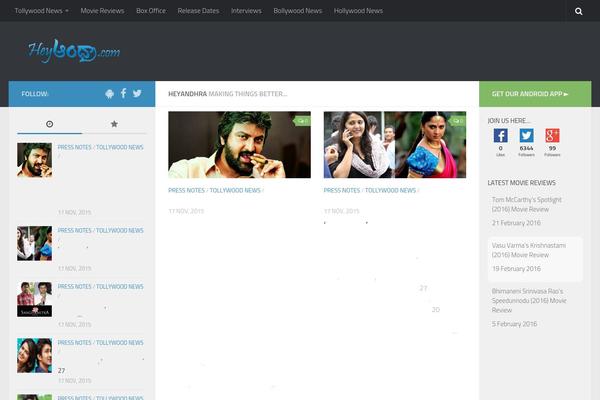The height and width of the screenshot is (400, 600).
Task: Click Press Notes link under bearded man featured image
Action: [186, 190]
